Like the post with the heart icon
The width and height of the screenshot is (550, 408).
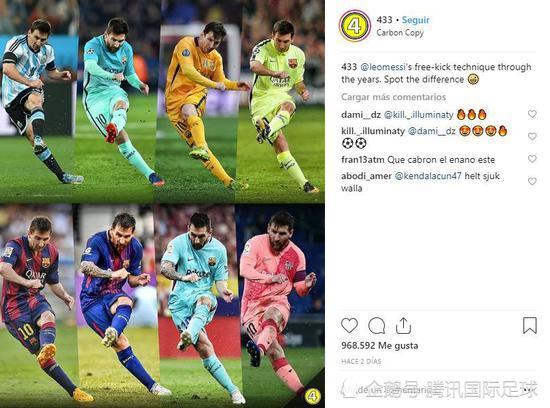(x=349, y=325)
